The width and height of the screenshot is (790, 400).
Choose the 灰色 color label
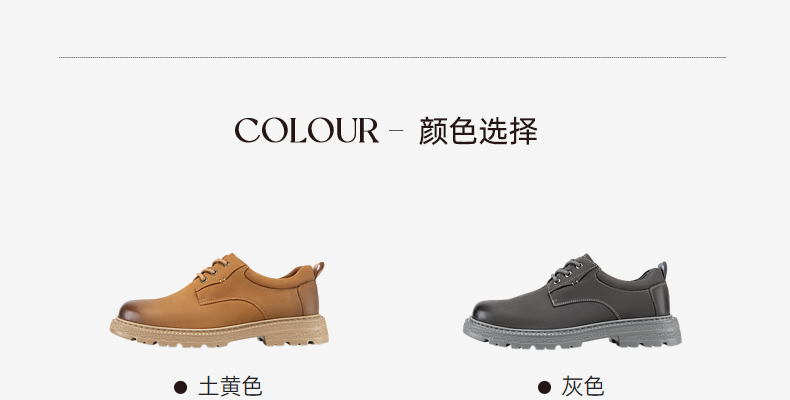coord(583,387)
